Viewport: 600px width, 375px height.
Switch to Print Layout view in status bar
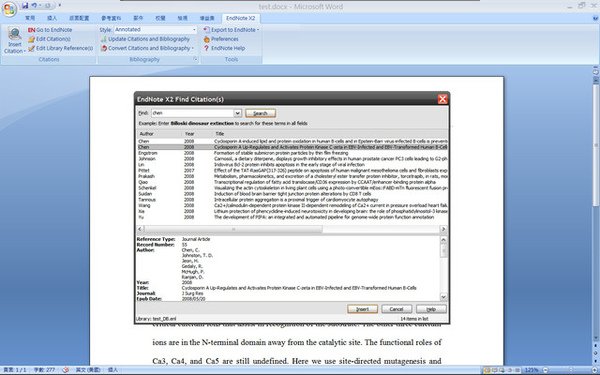click(x=487, y=370)
